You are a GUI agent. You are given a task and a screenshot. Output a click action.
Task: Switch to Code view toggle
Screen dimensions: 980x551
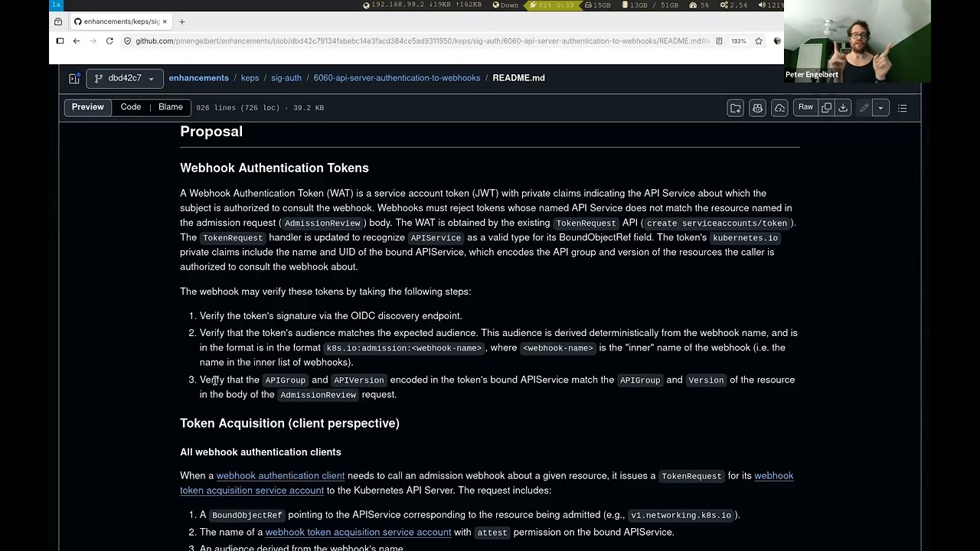pos(131,107)
